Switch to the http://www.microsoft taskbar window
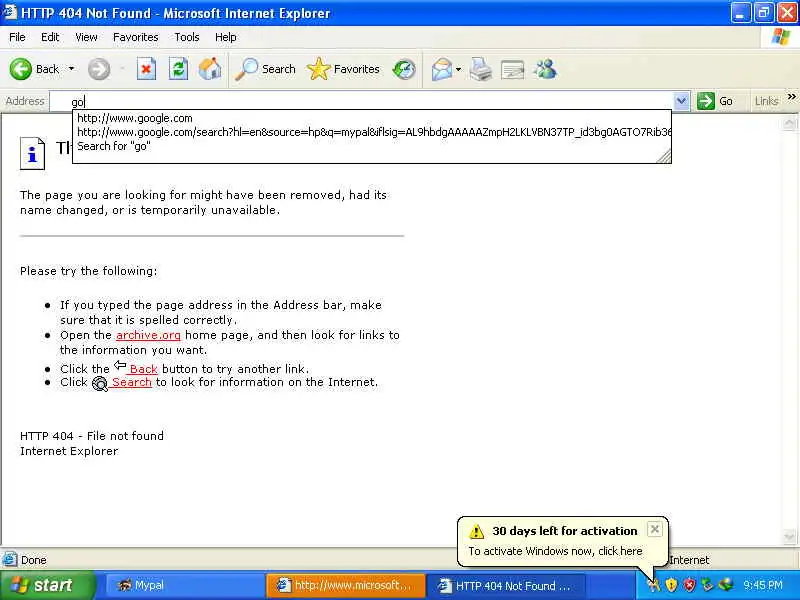 [x=345, y=585]
